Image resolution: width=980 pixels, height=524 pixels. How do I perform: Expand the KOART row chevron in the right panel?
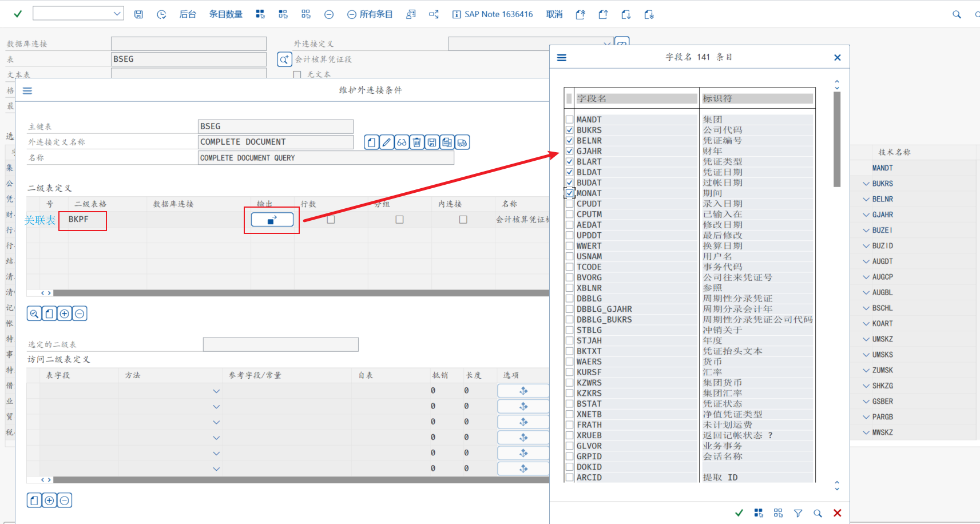[866, 324]
